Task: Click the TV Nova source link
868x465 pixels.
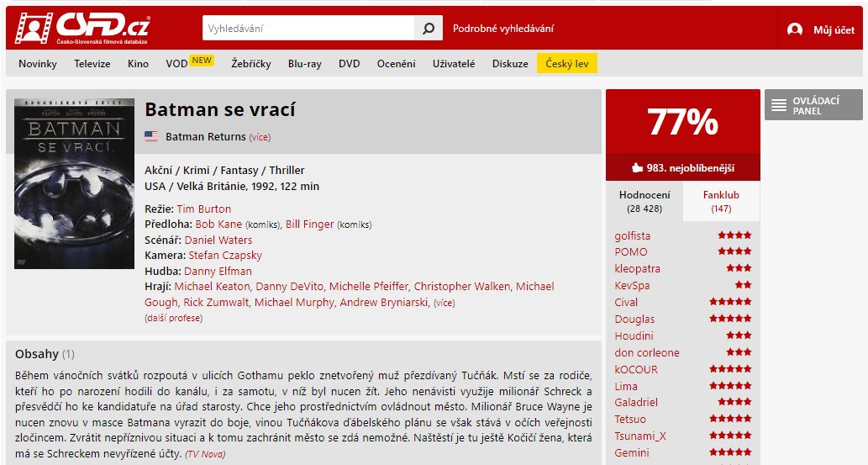Action: [205, 454]
